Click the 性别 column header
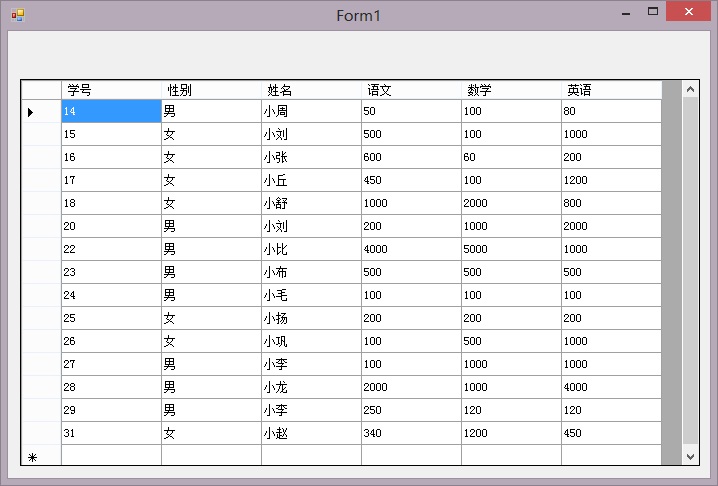718x486 pixels. (211, 90)
